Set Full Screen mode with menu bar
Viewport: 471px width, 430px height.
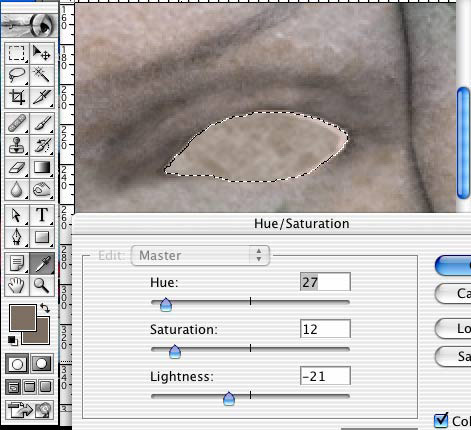[29, 387]
